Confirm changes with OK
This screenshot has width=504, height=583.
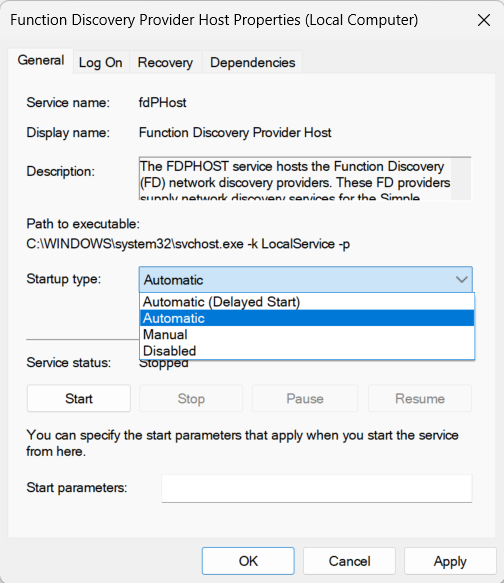coord(248,561)
